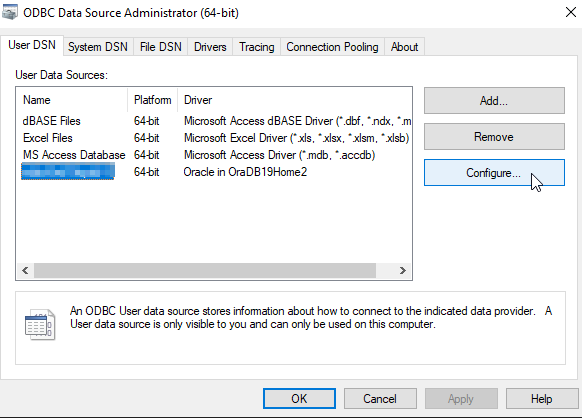Select the MS Access Database entry
The width and height of the screenshot is (582, 418).
tap(216, 155)
